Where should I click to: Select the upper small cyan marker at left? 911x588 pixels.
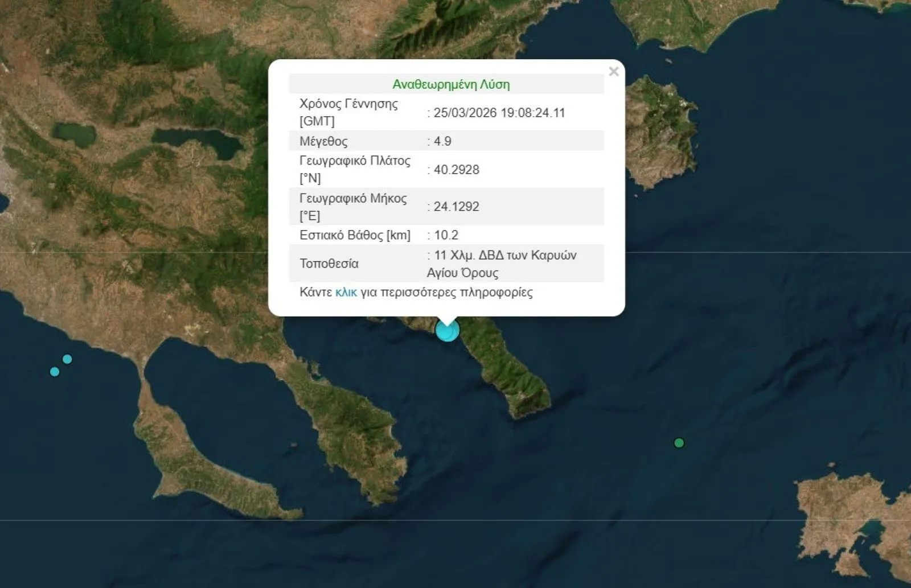pyautogui.click(x=67, y=359)
